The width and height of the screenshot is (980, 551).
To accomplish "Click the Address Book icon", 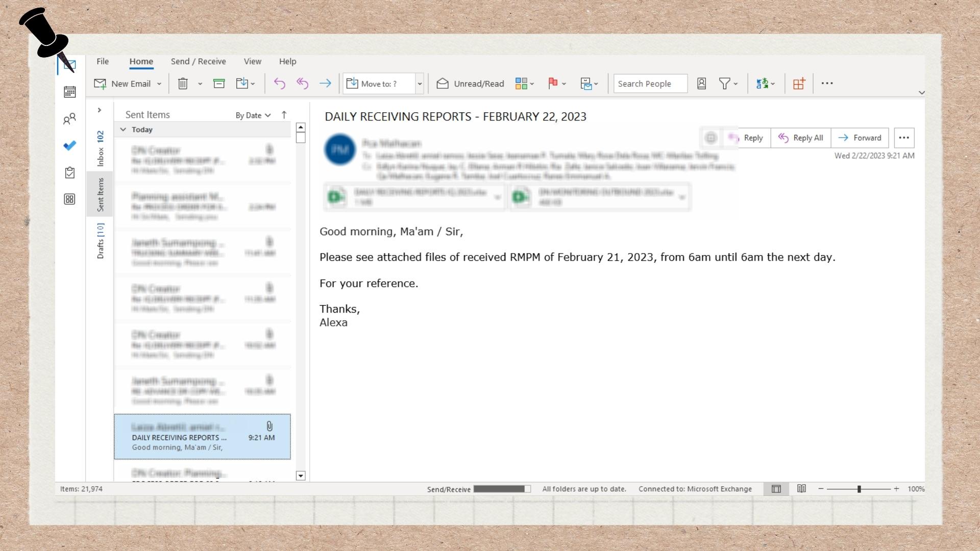I will 701,84.
